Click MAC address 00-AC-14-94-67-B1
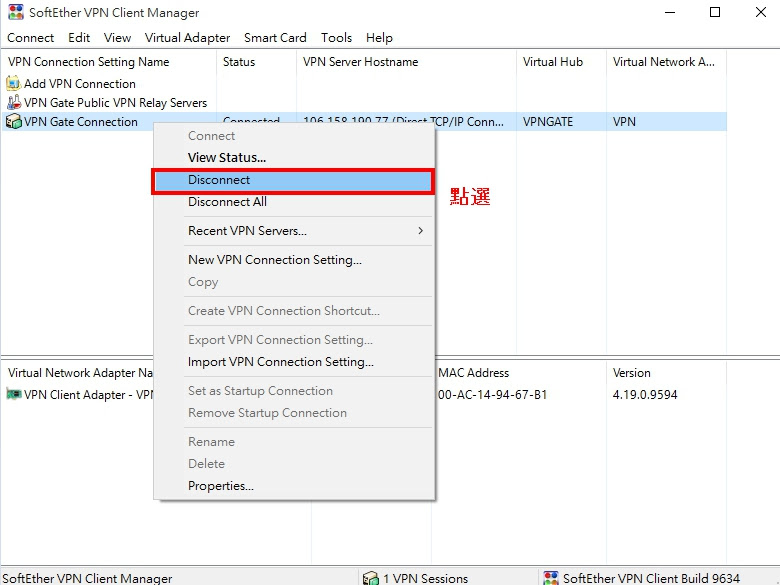Viewport: 780px width, 585px height. pyautogui.click(x=492, y=395)
